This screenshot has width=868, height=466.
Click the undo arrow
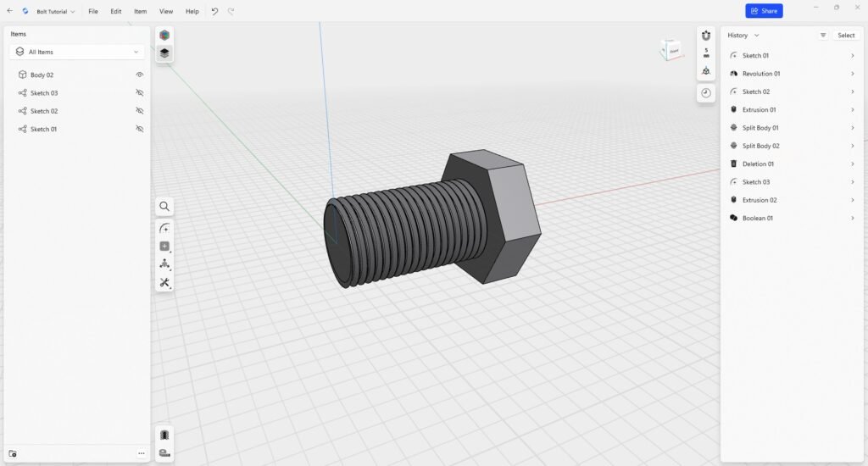click(214, 11)
